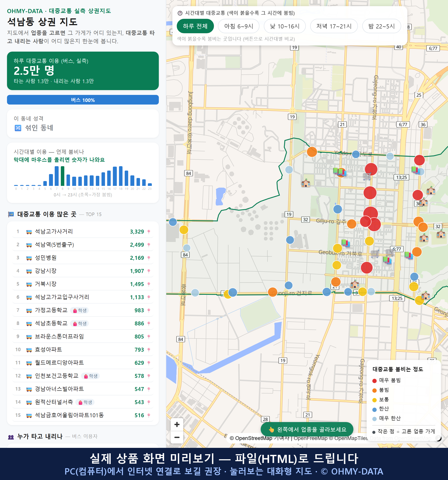Select the 하루 전체 time filter
The image size is (448, 480).
[x=195, y=26]
